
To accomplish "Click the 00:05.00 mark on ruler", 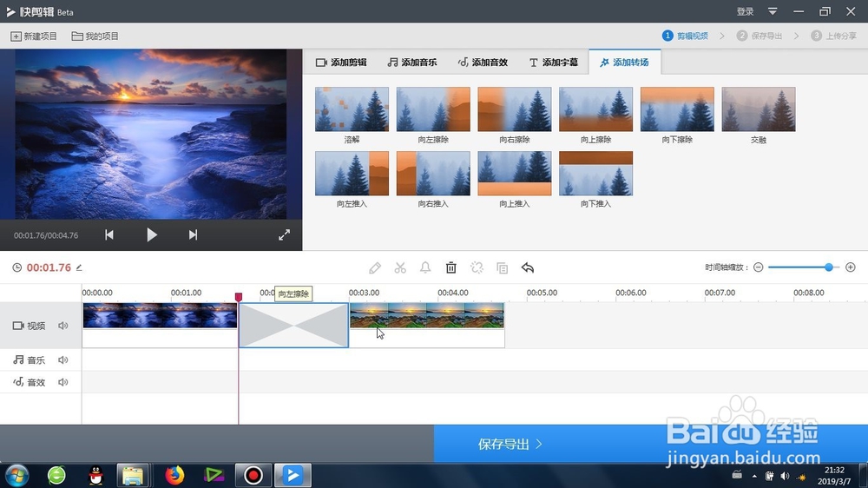I will point(542,293).
